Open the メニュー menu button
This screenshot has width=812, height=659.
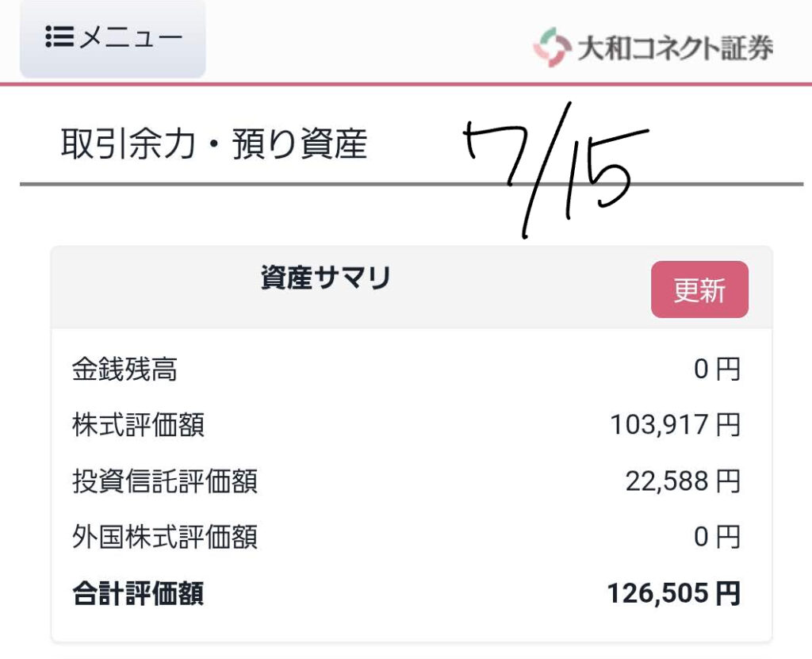(113, 38)
